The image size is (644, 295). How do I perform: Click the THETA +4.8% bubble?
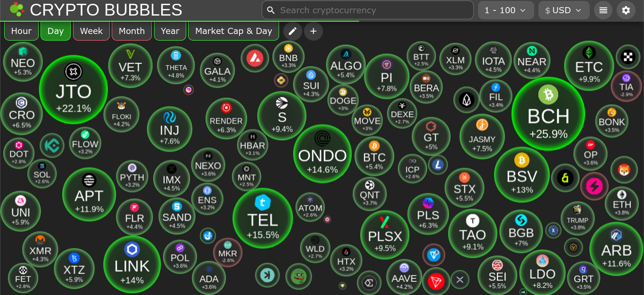coord(176,65)
